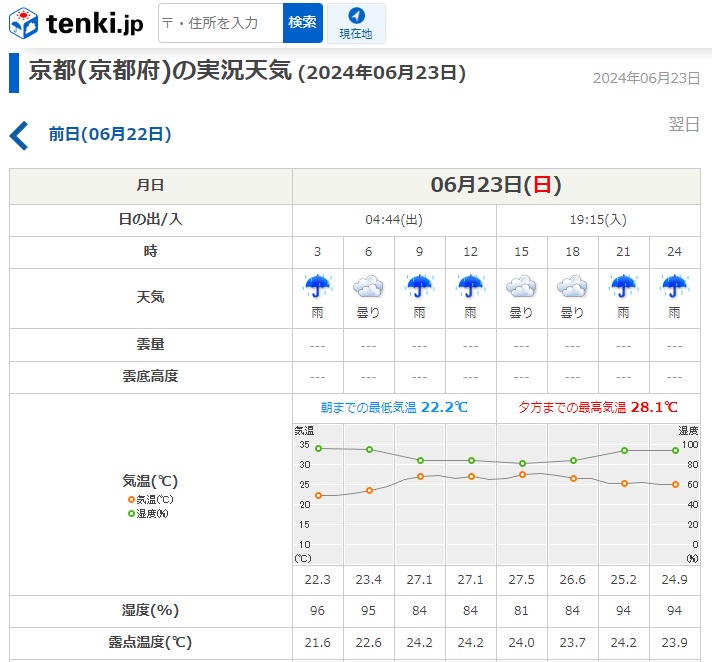712x662 pixels.
Task: Click the cloudy icon at 15 o'clock
Action: [521, 288]
